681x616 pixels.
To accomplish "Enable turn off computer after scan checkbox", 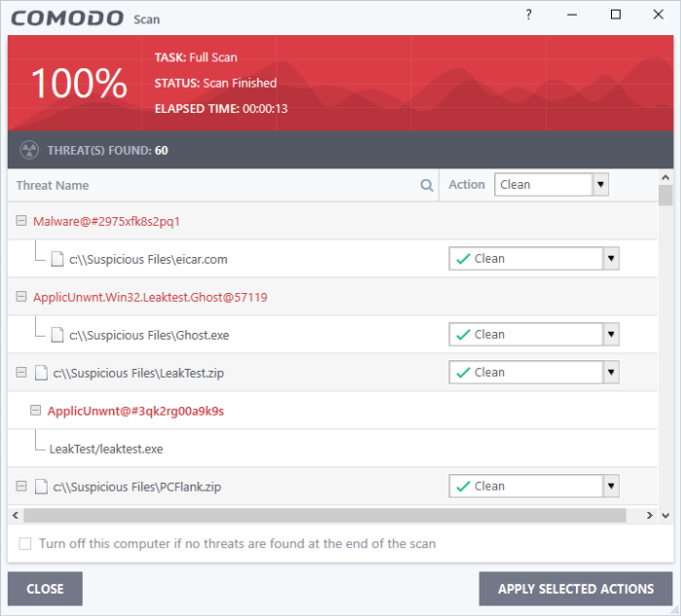I will [x=25, y=544].
